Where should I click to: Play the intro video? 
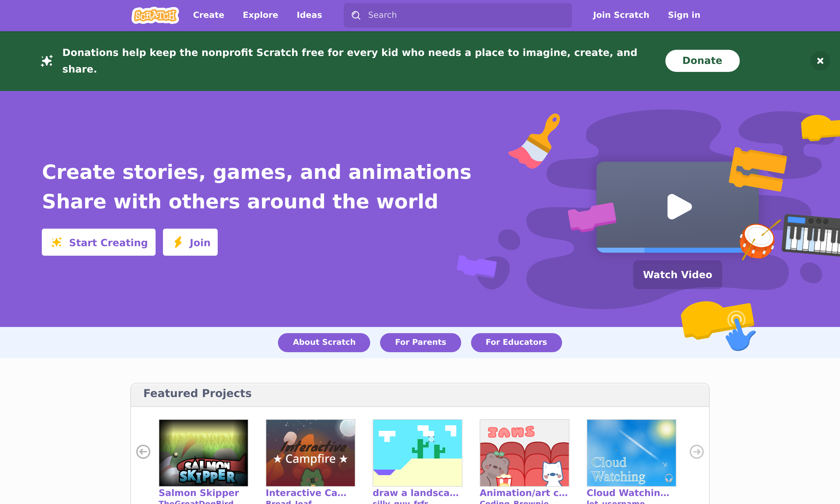(679, 207)
